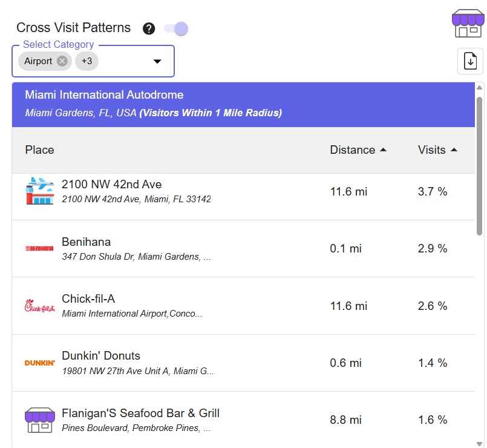Toggle the Cross Visit Patterns switch
487x448 pixels.
point(176,28)
